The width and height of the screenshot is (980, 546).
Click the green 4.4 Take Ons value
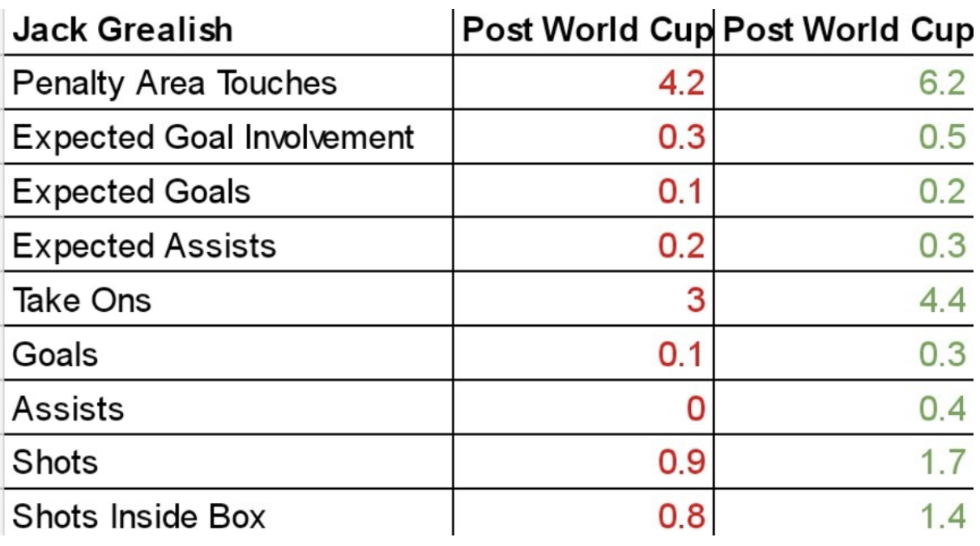point(843,299)
